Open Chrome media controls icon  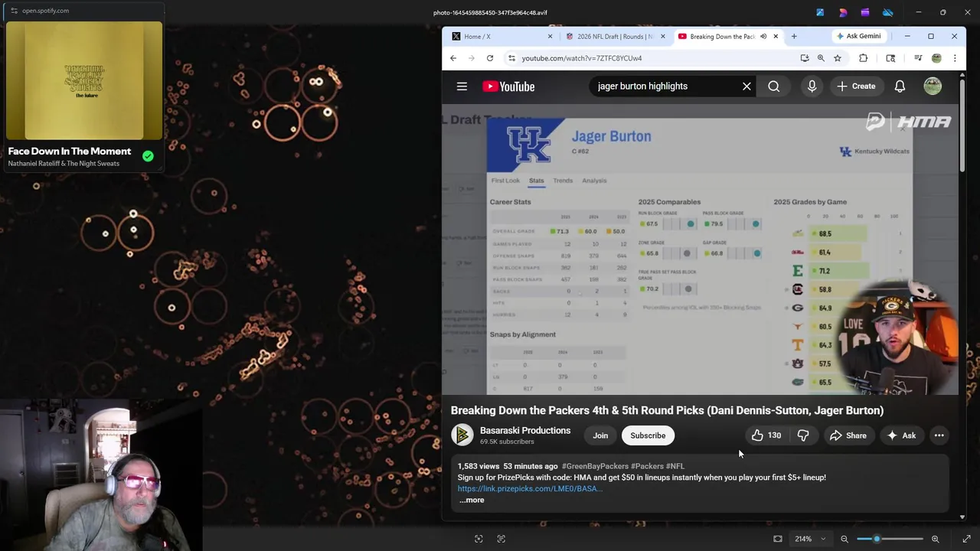(x=917, y=58)
